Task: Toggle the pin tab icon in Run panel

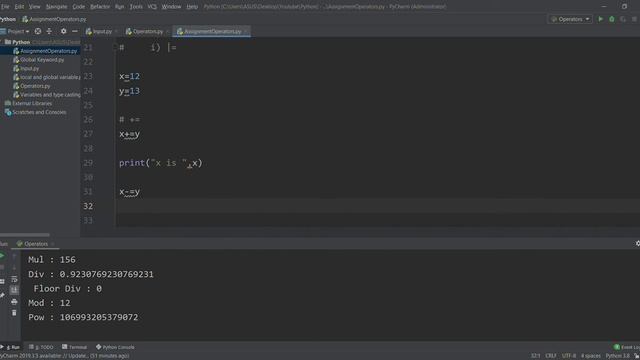Action: (x=2, y=295)
